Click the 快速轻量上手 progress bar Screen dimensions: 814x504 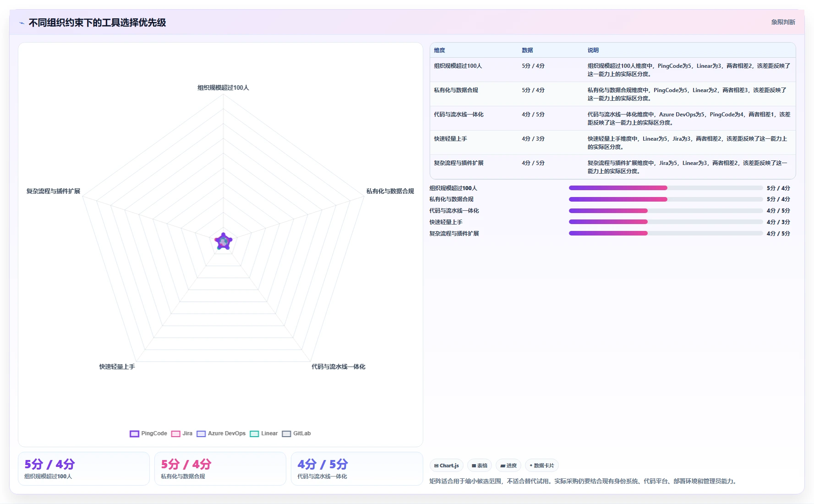click(x=666, y=222)
